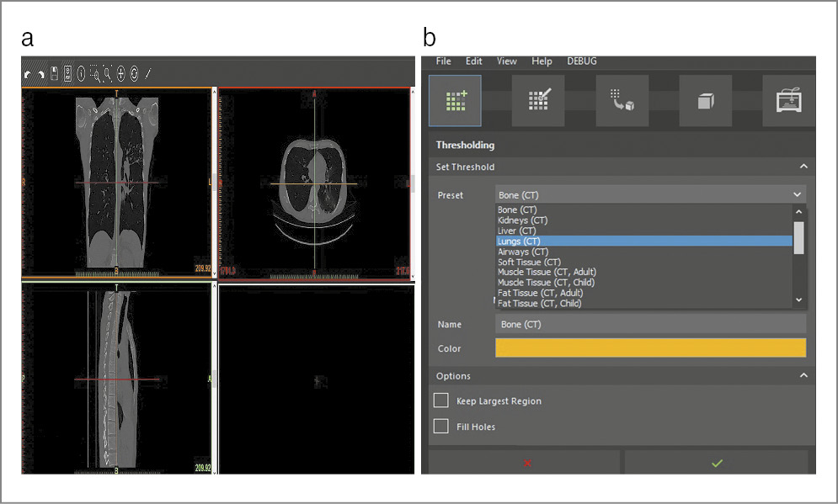Image resolution: width=838 pixels, height=504 pixels.
Task: Click the reset view circular arrow icon
Action: (134, 74)
